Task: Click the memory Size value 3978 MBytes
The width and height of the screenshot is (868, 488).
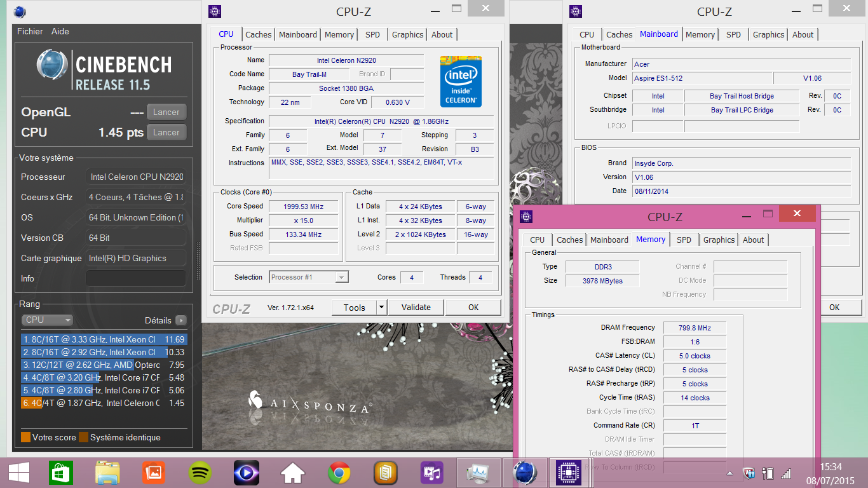Action: (602, 281)
